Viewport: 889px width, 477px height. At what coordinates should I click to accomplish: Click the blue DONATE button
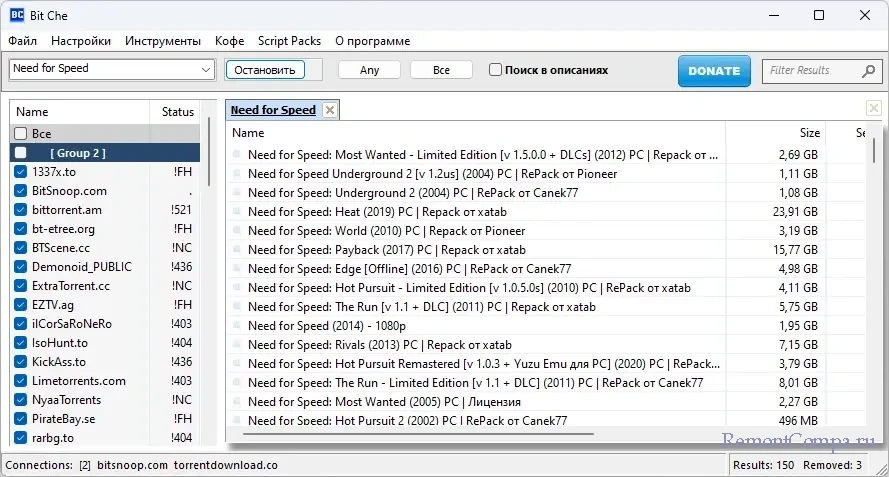tap(714, 70)
